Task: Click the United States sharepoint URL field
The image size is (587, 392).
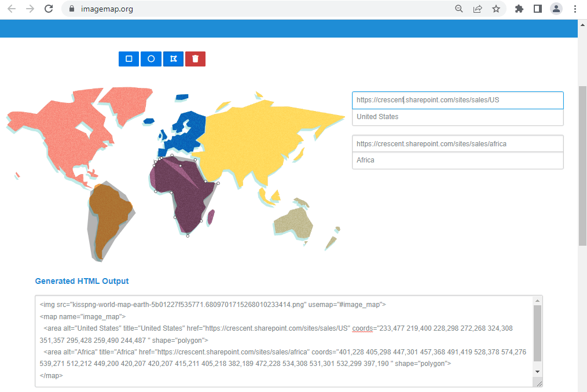Action: click(x=457, y=99)
